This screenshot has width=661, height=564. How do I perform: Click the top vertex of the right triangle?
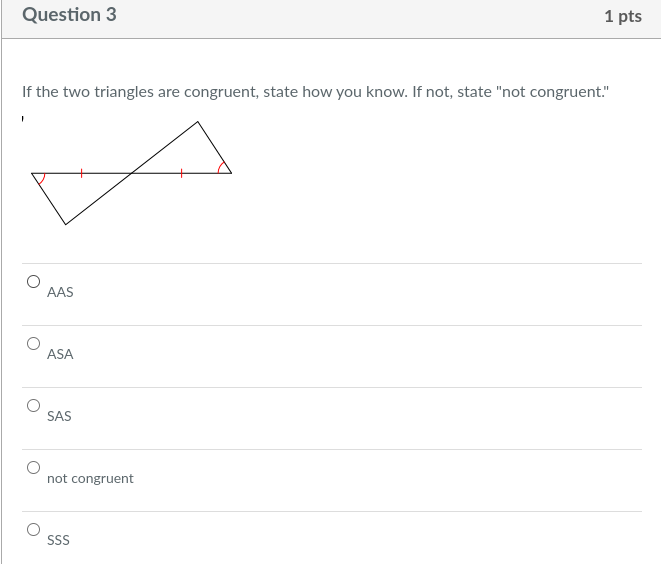198,122
